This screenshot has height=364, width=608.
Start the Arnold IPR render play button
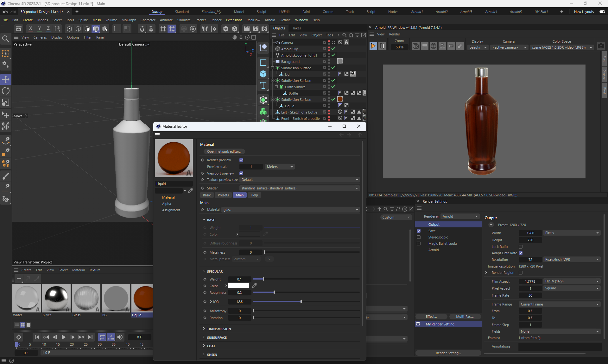click(373, 46)
